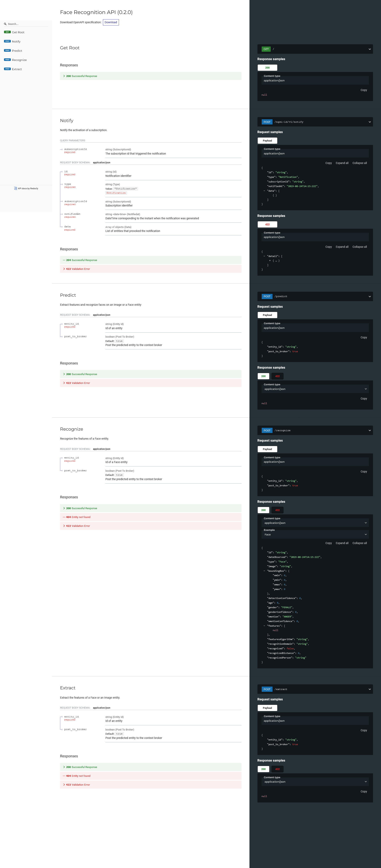The width and height of the screenshot is (381, 868).
Task: Expand all in Notify request sample
Action: (x=342, y=163)
